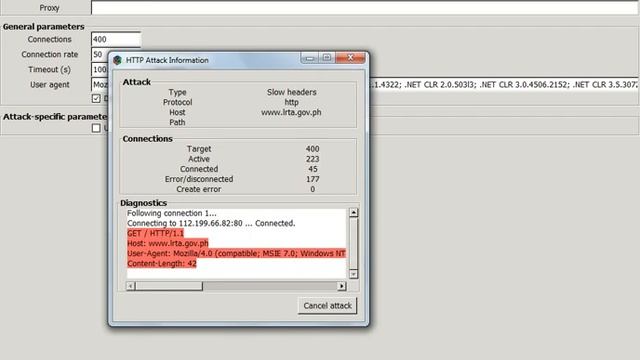Image resolution: width=640 pixels, height=360 pixels.
Task: Click the HTTP Attack Information app icon
Action: coord(118,60)
